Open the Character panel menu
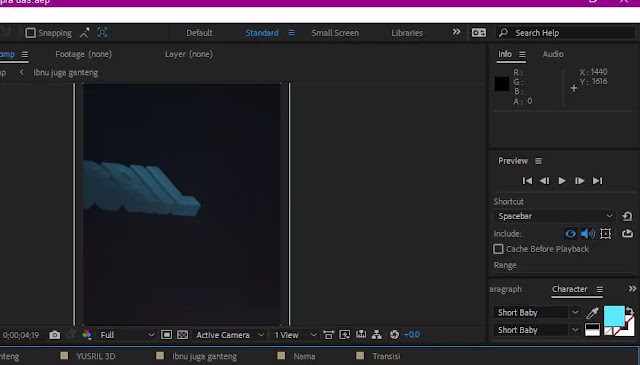The image size is (640, 365). [600, 289]
